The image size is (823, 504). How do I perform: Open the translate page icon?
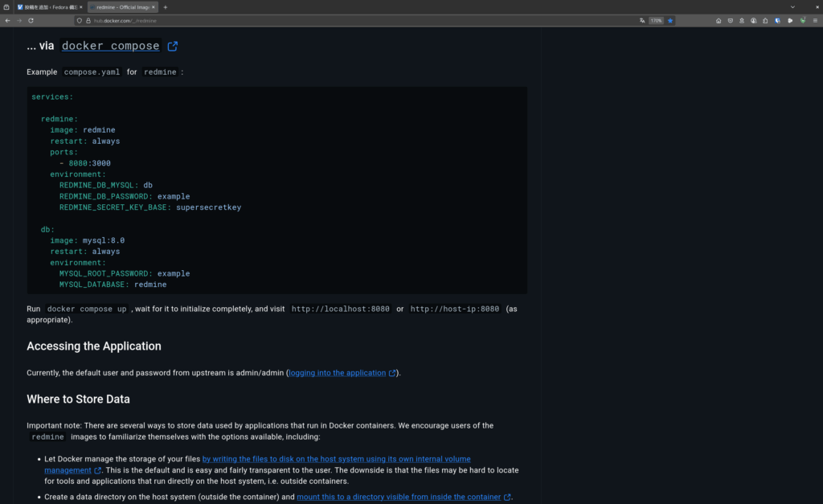click(x=642, y=20)
